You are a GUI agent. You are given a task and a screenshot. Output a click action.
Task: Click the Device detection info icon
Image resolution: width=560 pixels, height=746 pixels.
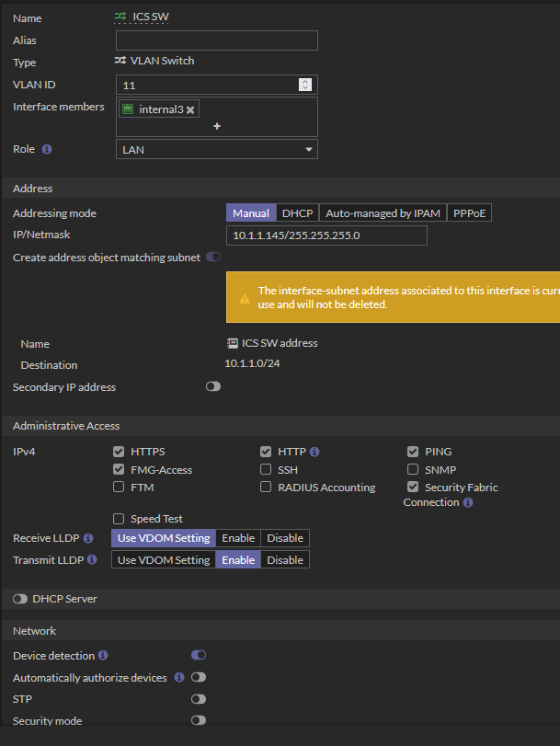tap(103, 656)
